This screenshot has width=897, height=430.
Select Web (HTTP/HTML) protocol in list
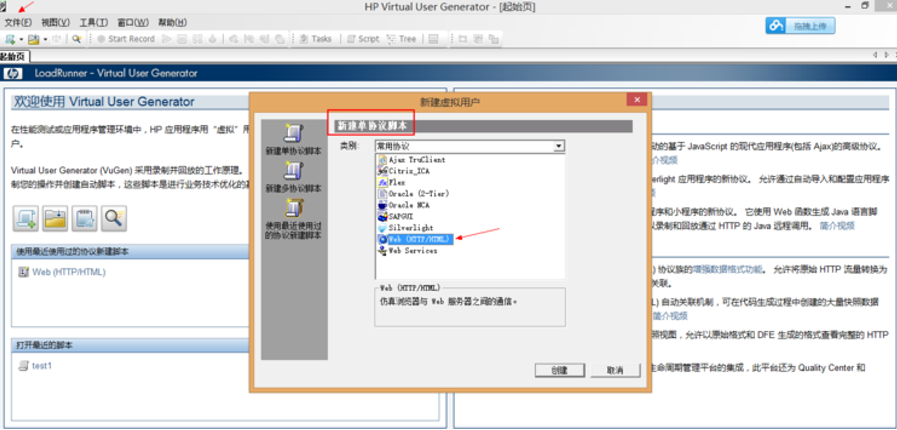pos(415,239)
